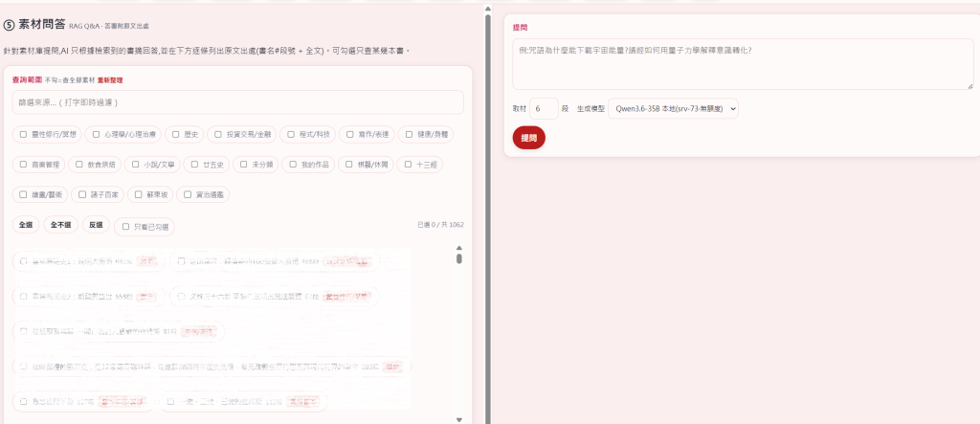
Task: Select the 程式/科技 category checkbox
Action: point(291,134)
